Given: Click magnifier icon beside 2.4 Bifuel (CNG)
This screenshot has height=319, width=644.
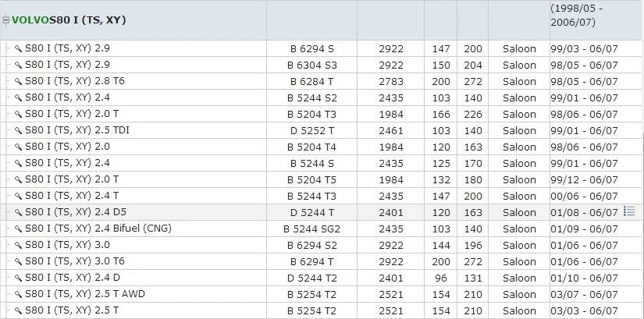Looking at the screenshot, I should click(x=18, y=229).
